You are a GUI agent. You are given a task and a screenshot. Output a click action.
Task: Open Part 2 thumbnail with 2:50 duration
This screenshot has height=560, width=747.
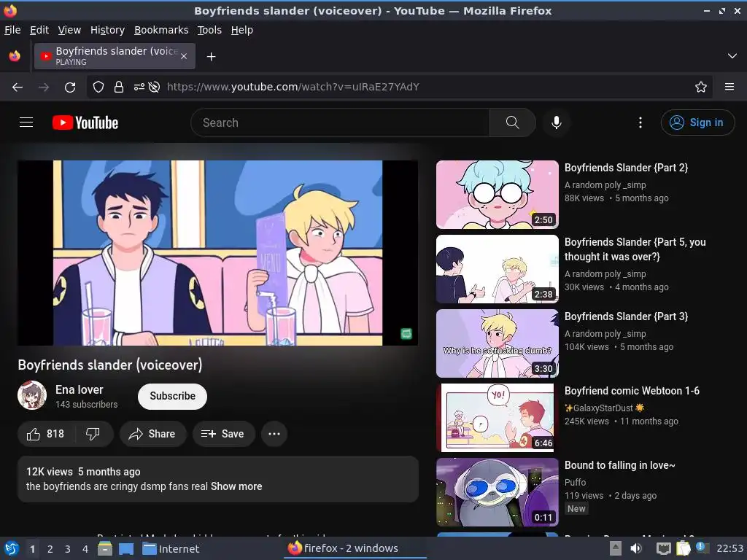(x=498, y=195)
